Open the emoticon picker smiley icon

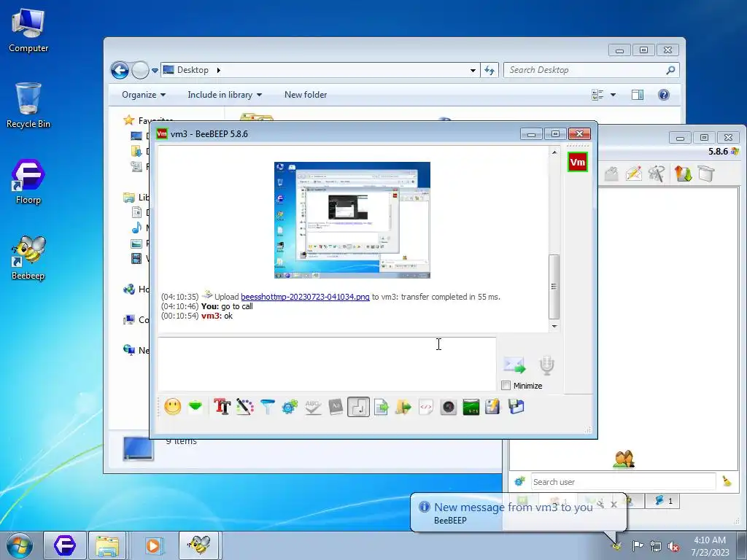[172, 407]
